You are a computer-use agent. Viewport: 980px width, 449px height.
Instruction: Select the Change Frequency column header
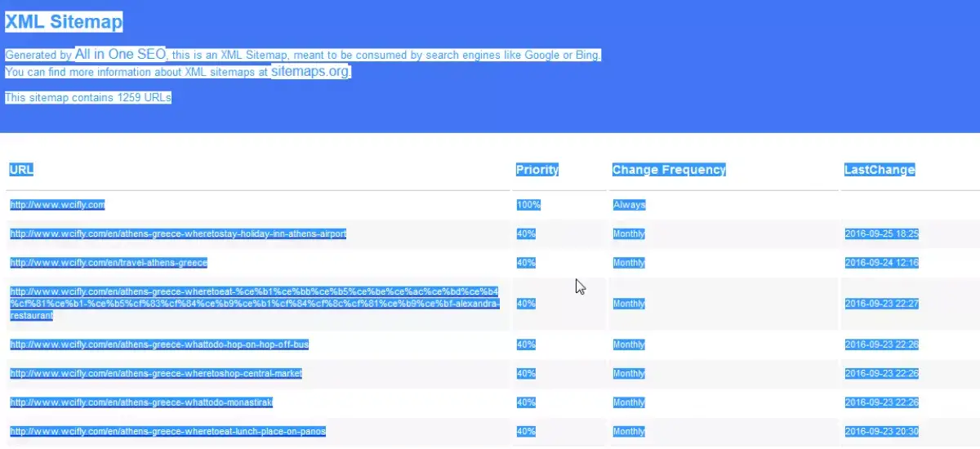pos(668,170)
